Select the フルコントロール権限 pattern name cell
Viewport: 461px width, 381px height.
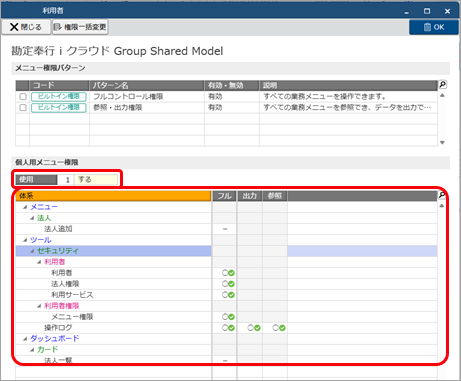tap(147, 97)
